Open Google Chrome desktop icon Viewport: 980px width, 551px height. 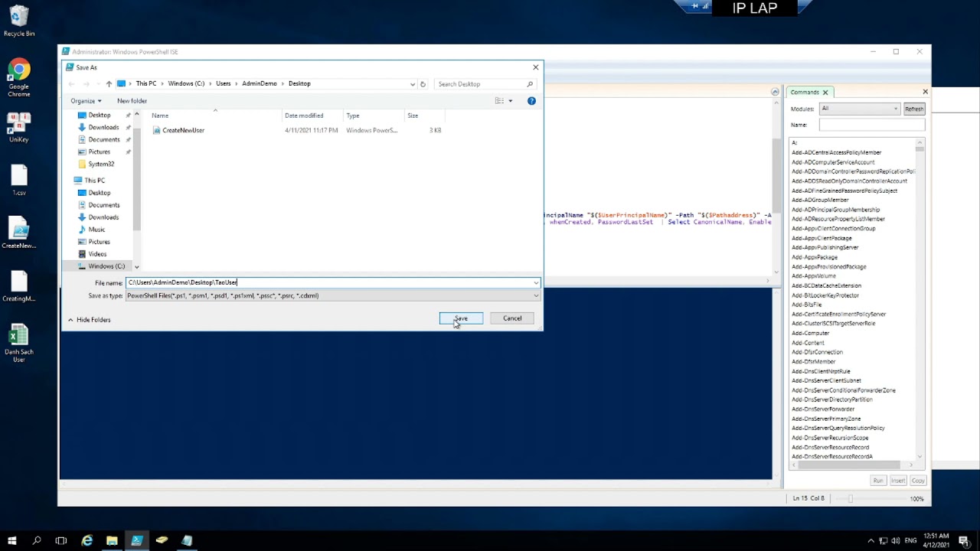coord(19,78)
